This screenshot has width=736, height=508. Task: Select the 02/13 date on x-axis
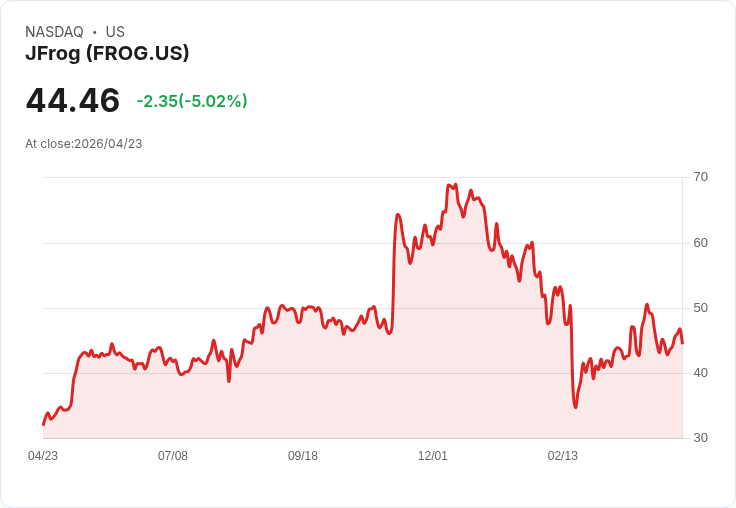coord(563,456)
